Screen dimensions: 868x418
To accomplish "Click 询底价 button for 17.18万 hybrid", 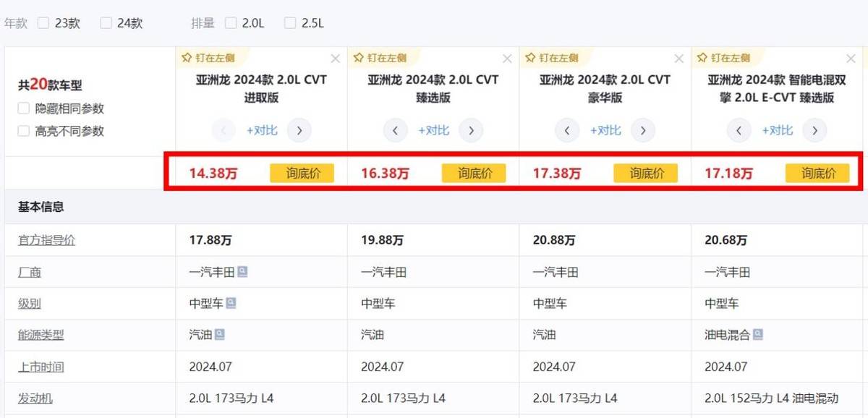I will click(x=817, y=174).
